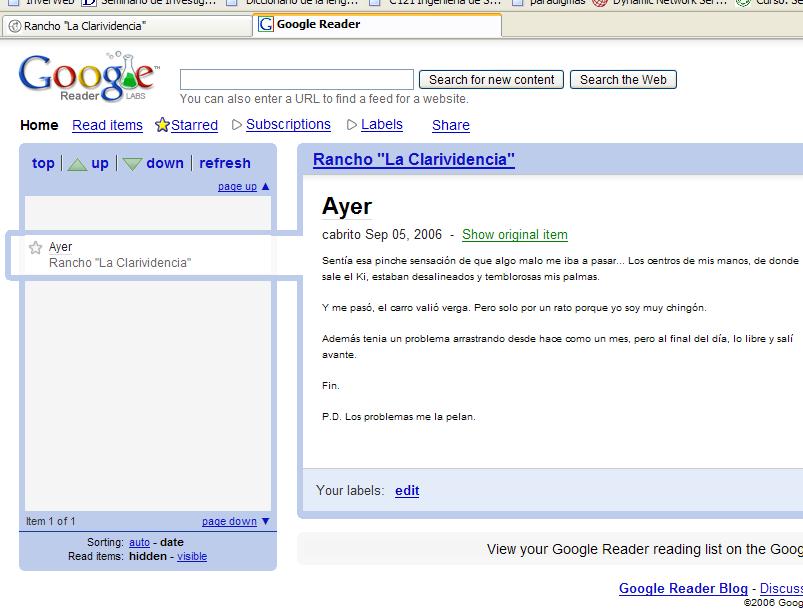Image resolution: width=803 pixels, height=613 pixels.
Task: Expand the Subscriptions triangle
Action: [x=237, y=124]
